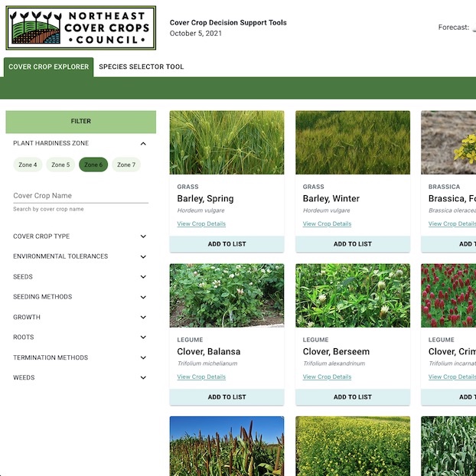Image resolution: width=476 pixels, height=476 pixels.
Task: Open the yellow Brassica flower photo
Action: pyautogui.click(x=448, y=142)
